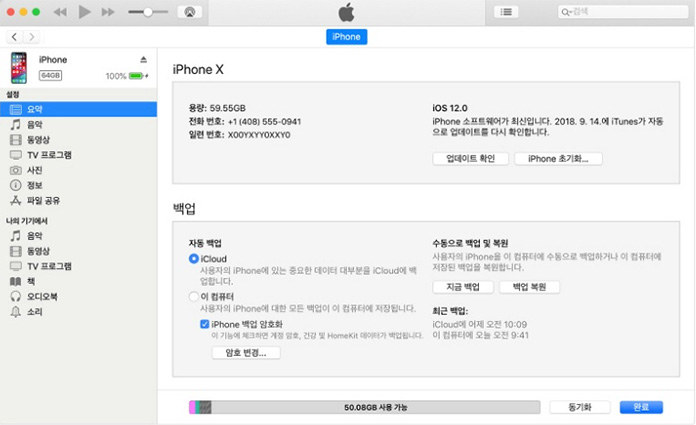Click the 지금 백업 button

tap(463, 287)
